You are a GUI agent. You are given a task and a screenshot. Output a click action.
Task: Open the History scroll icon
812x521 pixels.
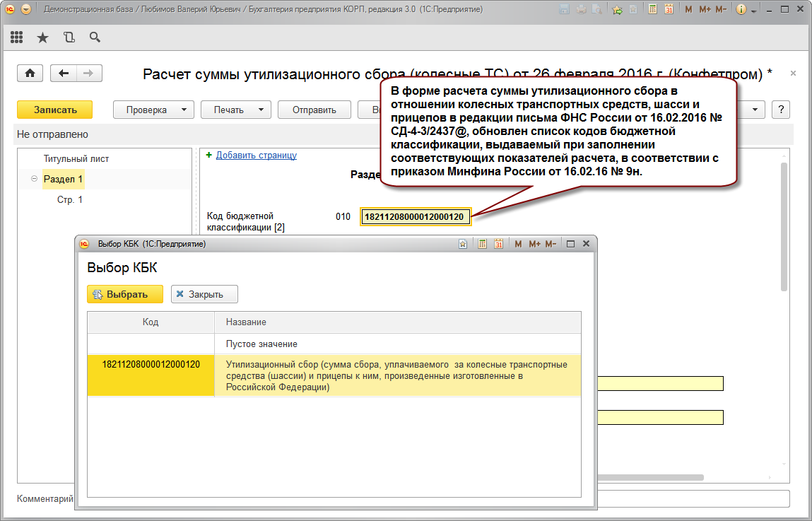tap(69, 37)
